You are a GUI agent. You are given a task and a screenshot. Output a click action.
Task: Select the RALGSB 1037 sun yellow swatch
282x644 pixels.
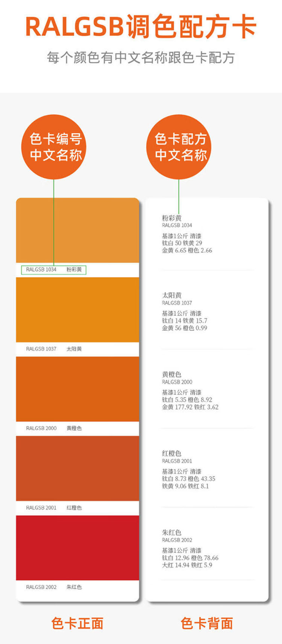coord(77,309)
